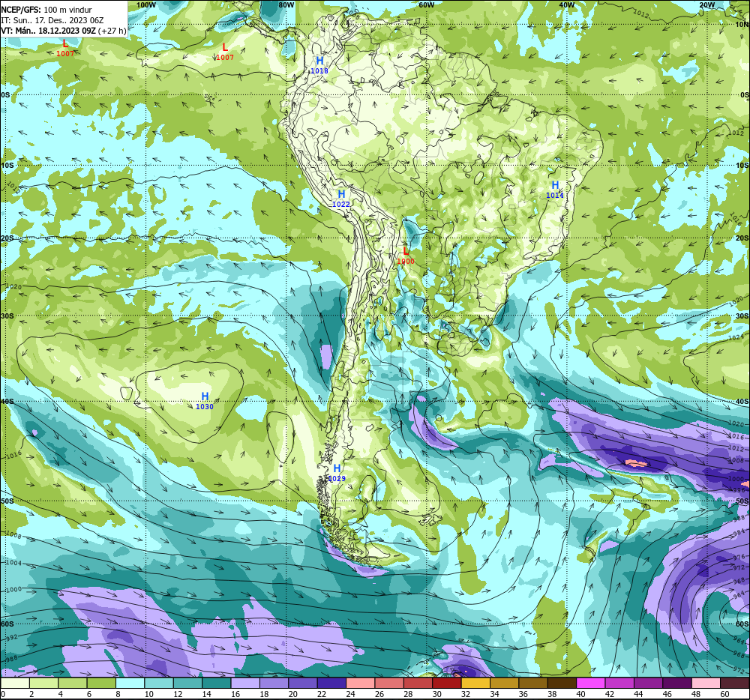The width and height of the screenshot is (750, 700).
Task: Click the 0–2 pale yellow legend swatch
Action: pyautogui.click(x=15, y=684)
